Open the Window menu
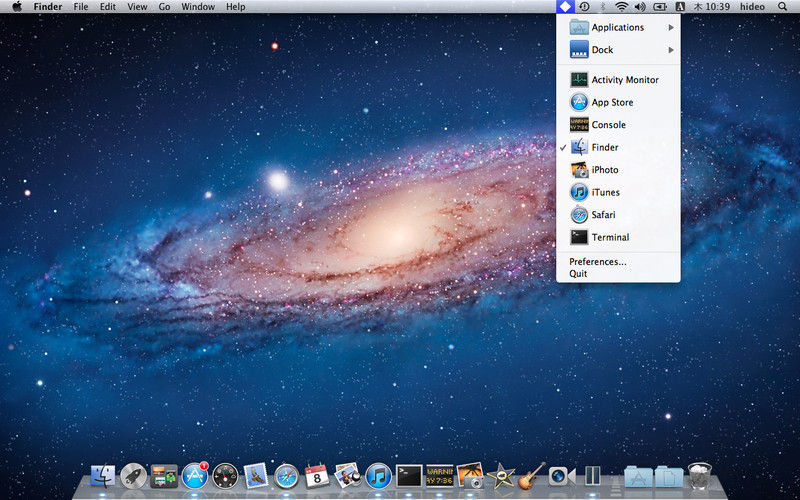This screenshot has width=800, height=500. pos(198,7)
